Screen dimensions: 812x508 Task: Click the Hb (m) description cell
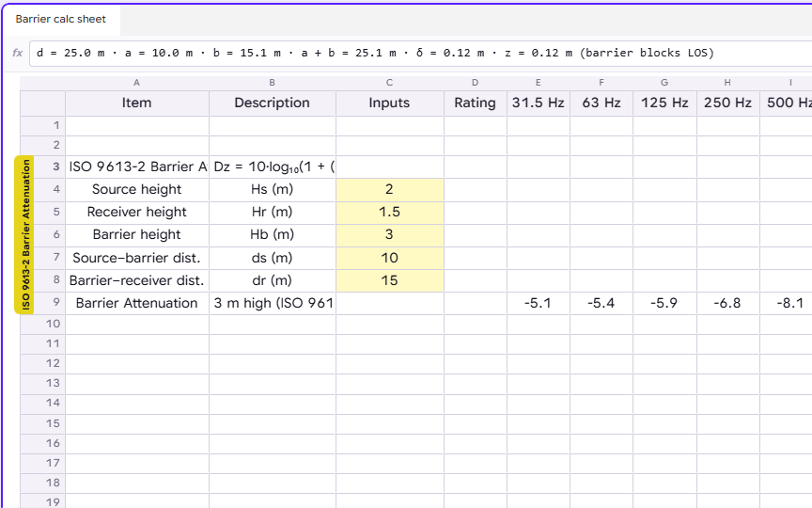click(273, 235)
